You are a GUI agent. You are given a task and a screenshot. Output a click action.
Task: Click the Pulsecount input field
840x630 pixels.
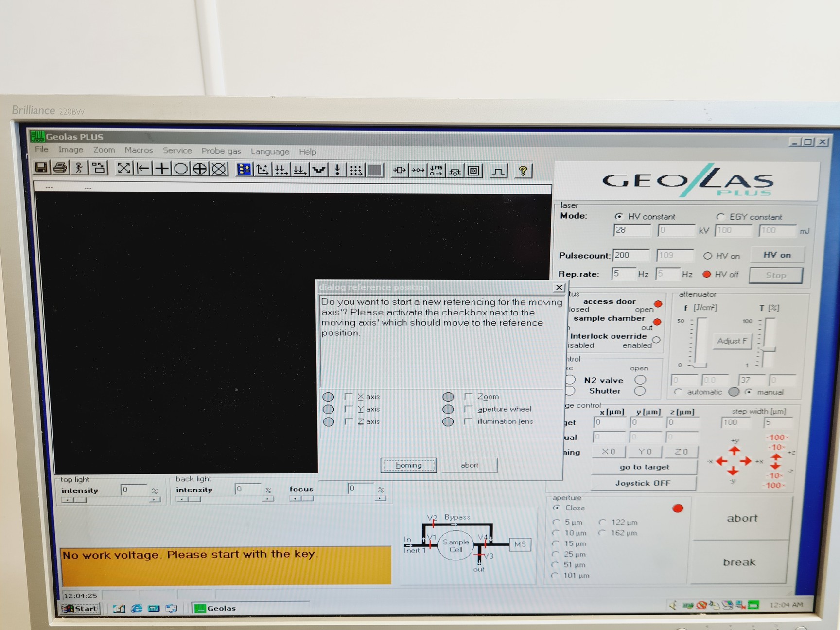pyautogui.click(x=630, y=255)
